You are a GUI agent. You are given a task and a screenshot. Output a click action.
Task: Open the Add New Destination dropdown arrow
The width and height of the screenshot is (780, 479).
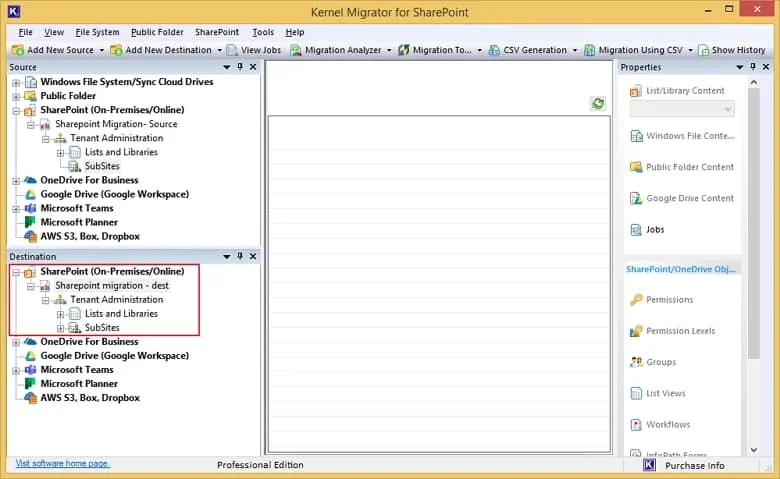click(x=219, y=50)
